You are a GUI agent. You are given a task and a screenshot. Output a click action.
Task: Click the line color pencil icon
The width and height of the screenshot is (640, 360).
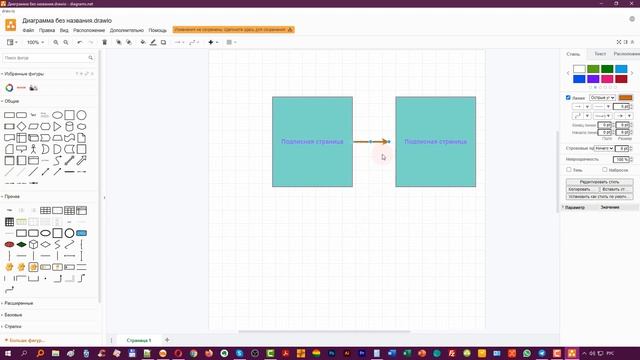153,42
